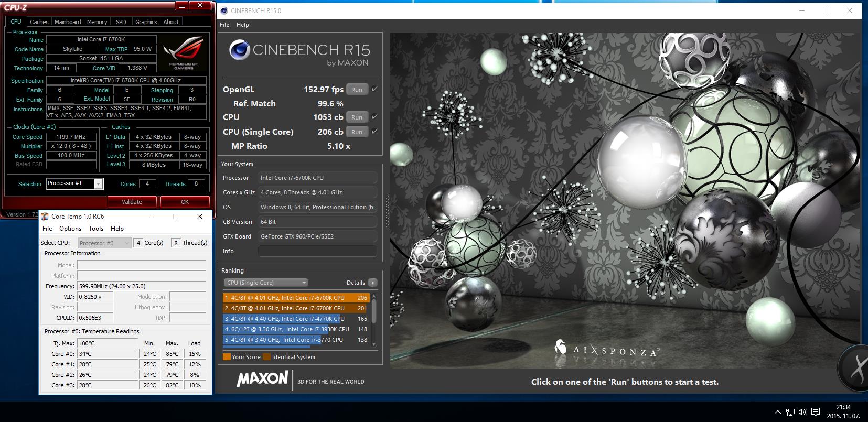Click the orange Your Score legend swatch
The image size is (868, 422).
[227, 357]
